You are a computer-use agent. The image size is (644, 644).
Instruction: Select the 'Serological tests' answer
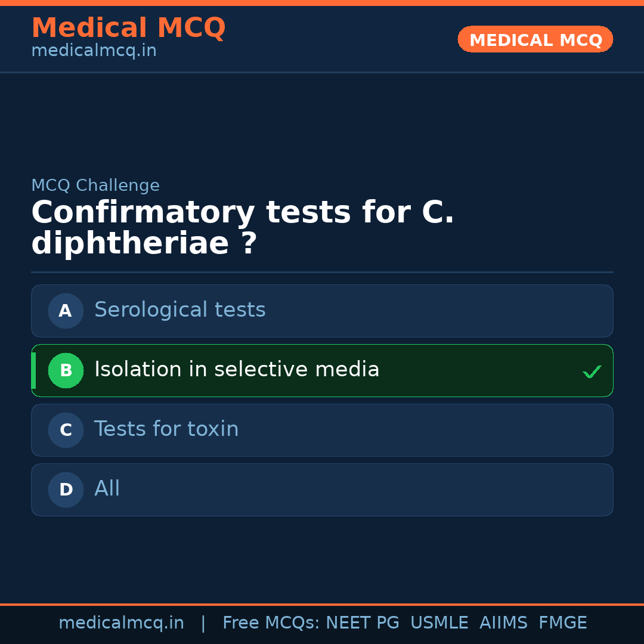click(179, 310)
